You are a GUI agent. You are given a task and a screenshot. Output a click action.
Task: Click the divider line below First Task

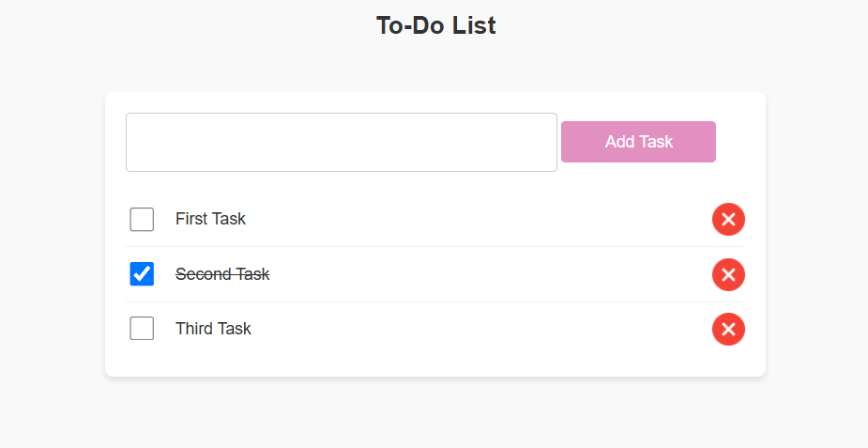(435, 246)
